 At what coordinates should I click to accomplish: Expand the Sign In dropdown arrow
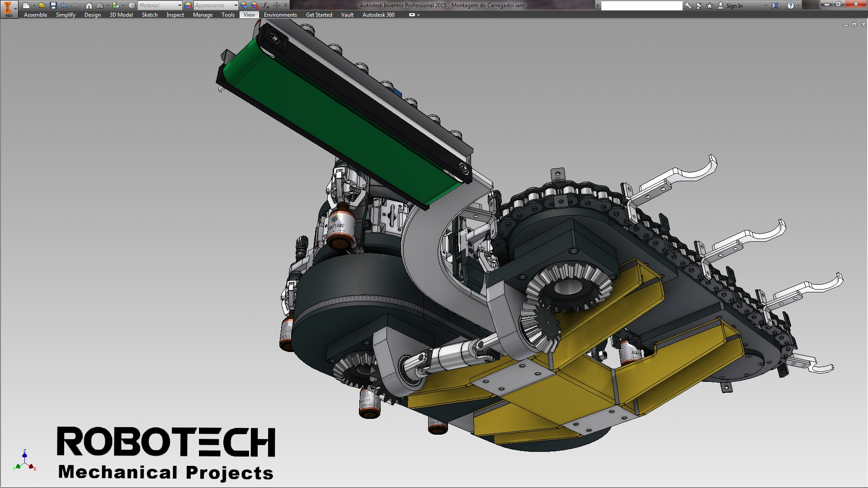click(x=766, y=5)
